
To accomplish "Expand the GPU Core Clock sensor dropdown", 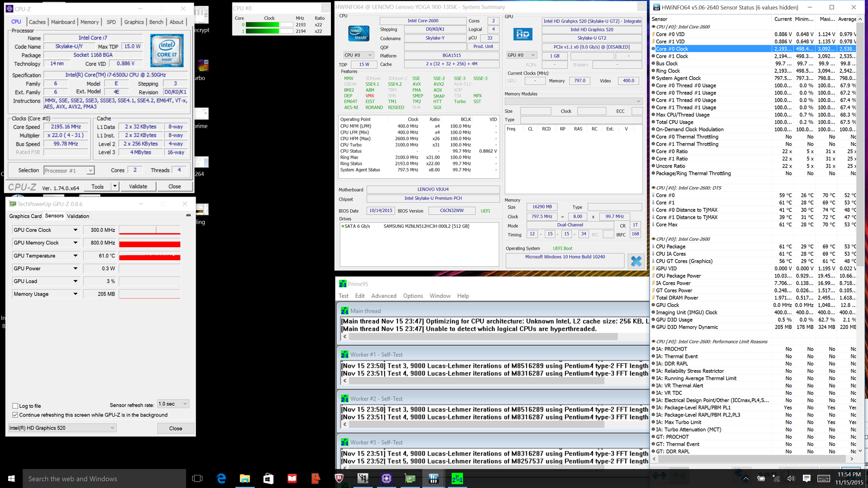I will click(x=75, y=230).
